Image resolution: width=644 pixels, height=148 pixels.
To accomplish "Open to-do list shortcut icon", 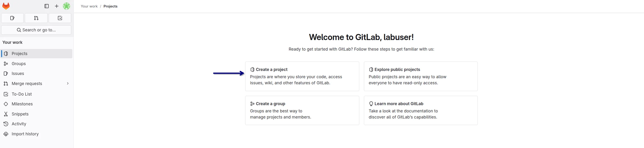I will 60,18.
